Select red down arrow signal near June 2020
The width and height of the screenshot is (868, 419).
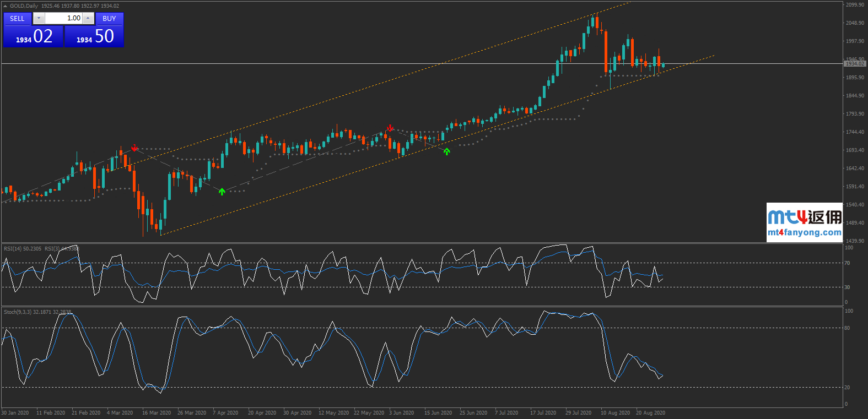(390, 128)
